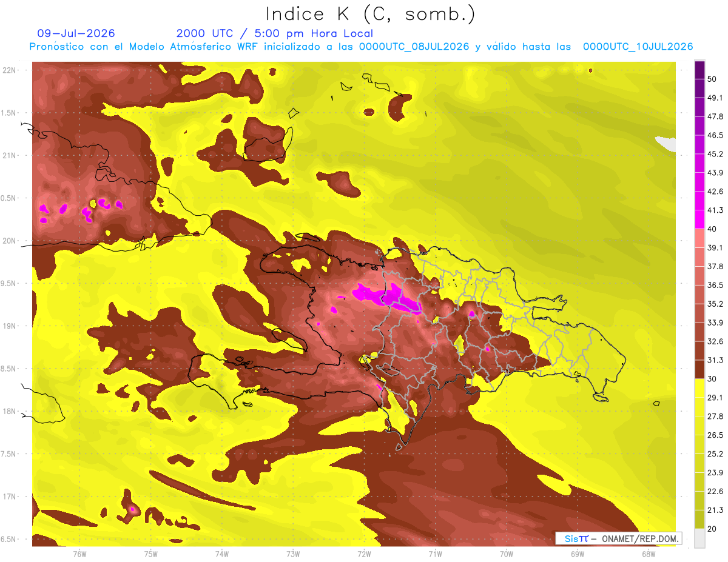Click the '70W' longitude label
This screenshot has height=562, width=728.
click(507, 554)
